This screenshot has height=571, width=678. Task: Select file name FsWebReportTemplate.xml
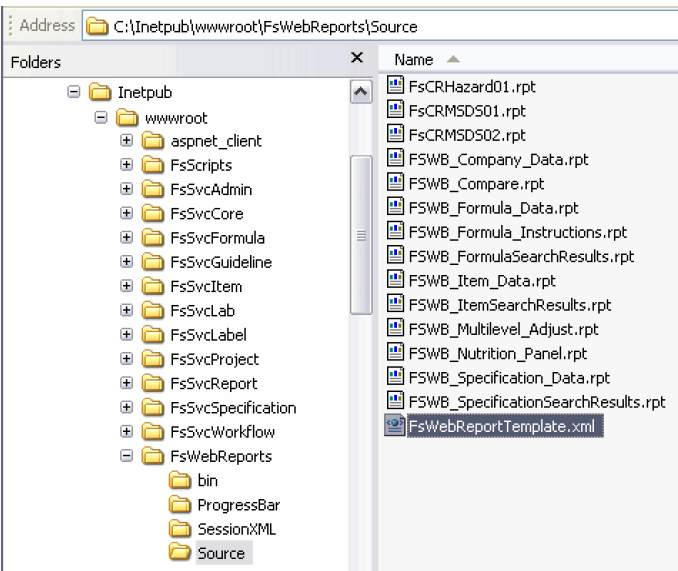(x=505, y=426)
